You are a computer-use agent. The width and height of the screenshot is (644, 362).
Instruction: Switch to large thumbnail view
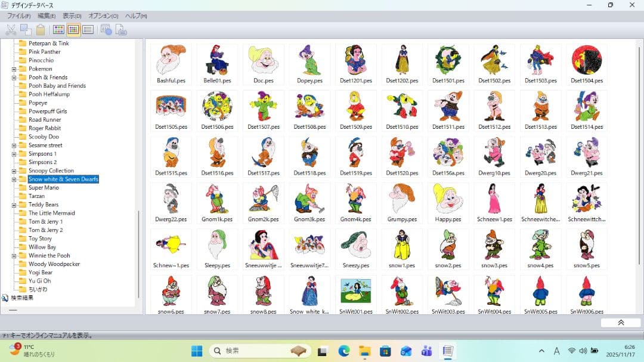click(x=58, y=30)
